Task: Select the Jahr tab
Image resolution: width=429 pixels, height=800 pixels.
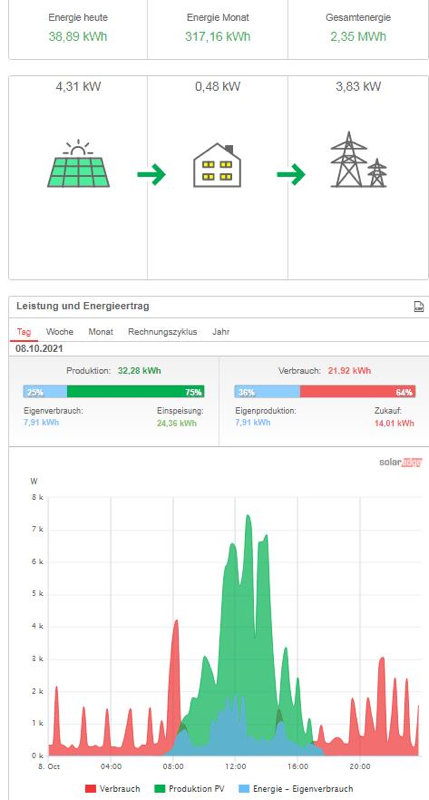Action: [x=221, y=332]
